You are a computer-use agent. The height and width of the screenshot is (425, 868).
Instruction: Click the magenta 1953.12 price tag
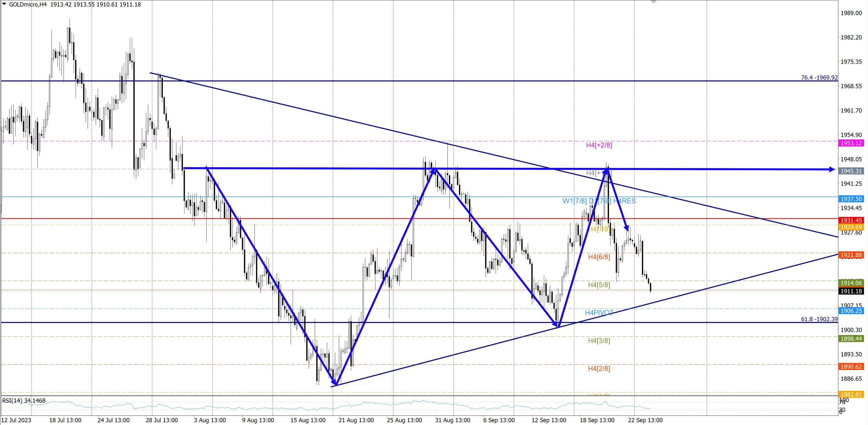851,143
